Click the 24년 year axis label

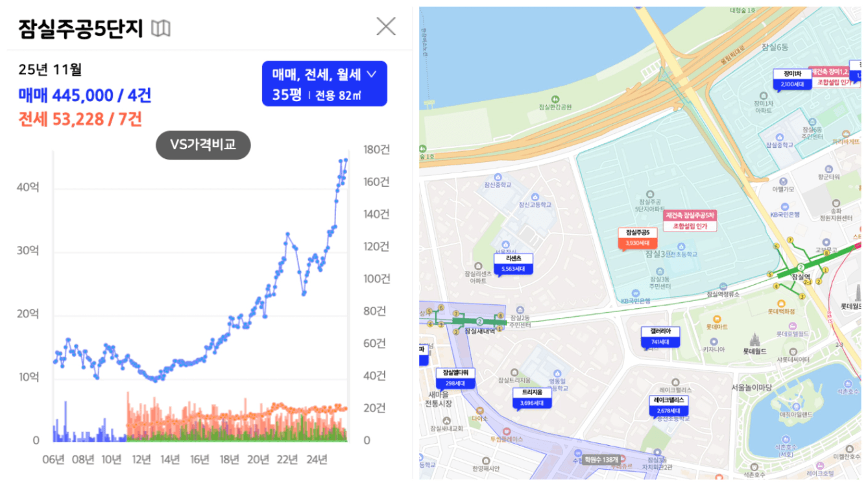click(x=315, y=459)
